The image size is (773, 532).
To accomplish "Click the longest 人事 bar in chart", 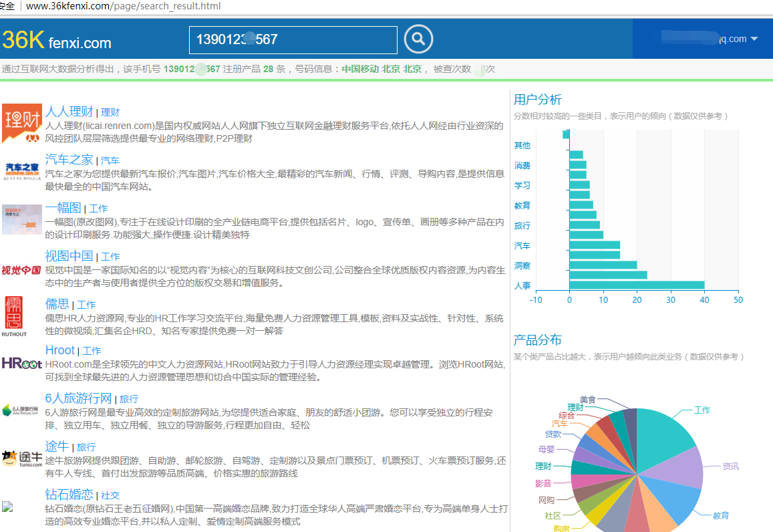I will point(637,285).
